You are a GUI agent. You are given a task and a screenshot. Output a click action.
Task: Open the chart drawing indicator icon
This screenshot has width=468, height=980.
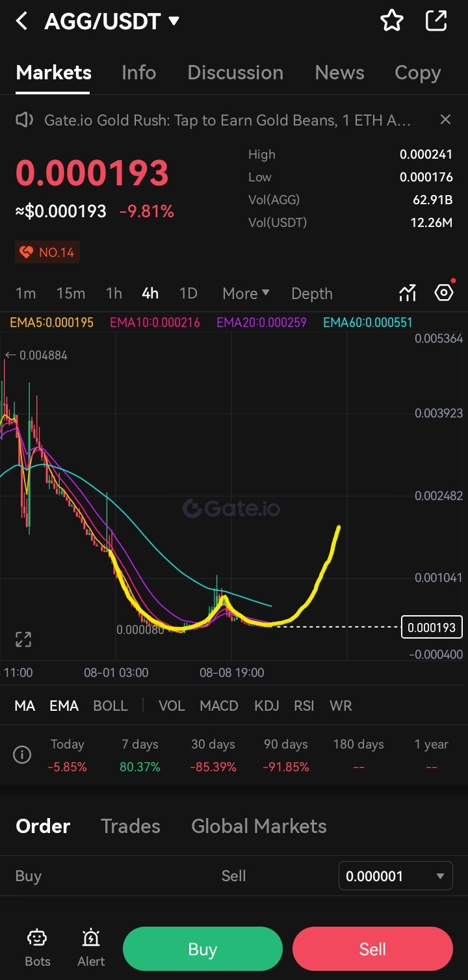(x=407, y=293)
